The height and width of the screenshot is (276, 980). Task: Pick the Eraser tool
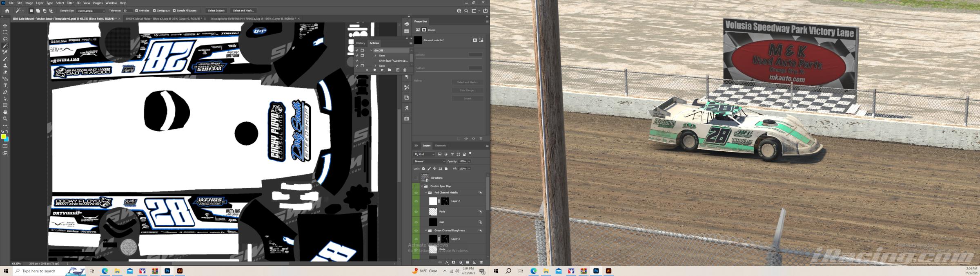click(x=5, y=72)
